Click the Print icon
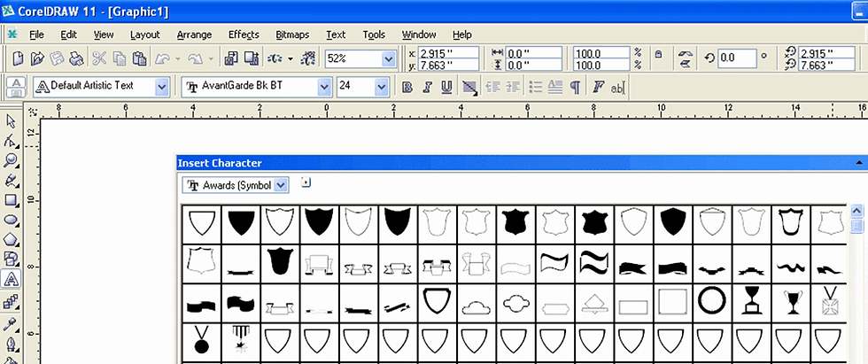The image size is (868, 364). [x=76, y=58]
